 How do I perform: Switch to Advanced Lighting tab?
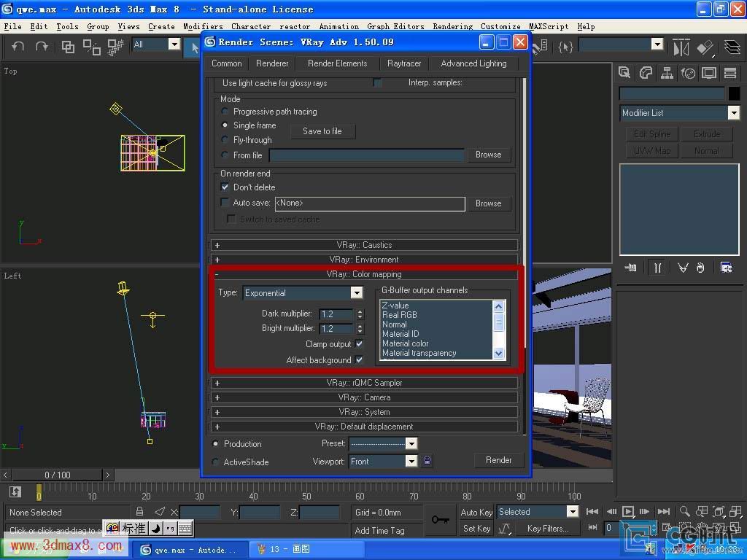pyautogui.click(x=473, y=63)
